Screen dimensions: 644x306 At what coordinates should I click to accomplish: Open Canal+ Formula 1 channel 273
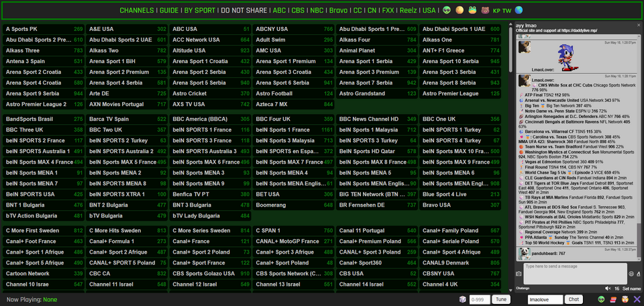pos(127,241)
